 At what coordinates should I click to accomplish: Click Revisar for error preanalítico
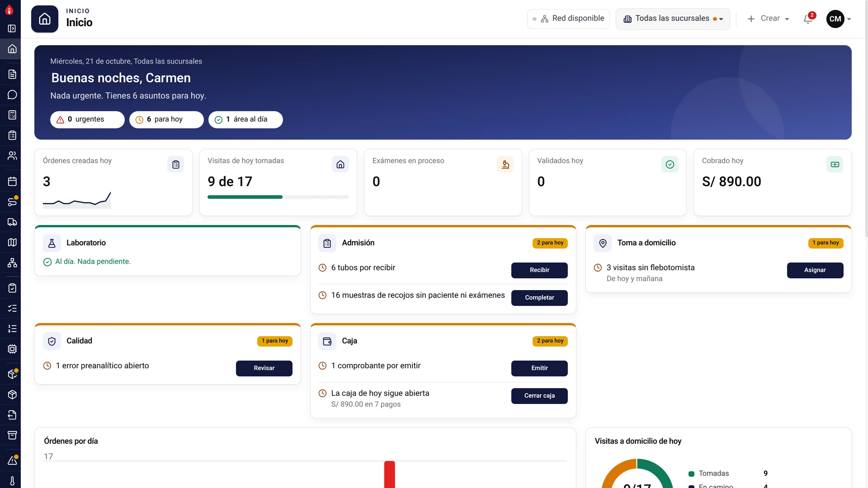point(264,368)
